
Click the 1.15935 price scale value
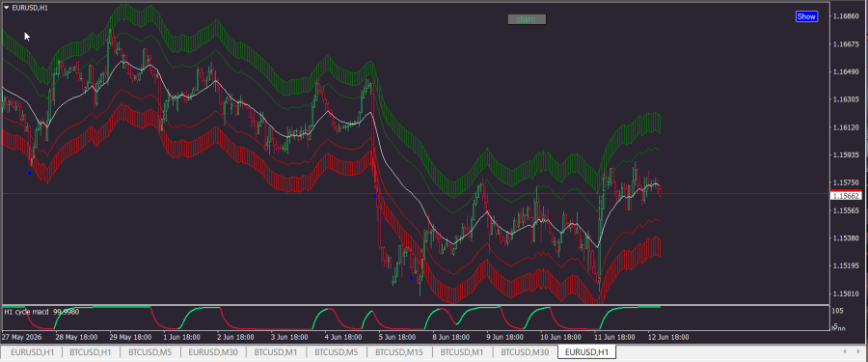(x=846, y=155)
